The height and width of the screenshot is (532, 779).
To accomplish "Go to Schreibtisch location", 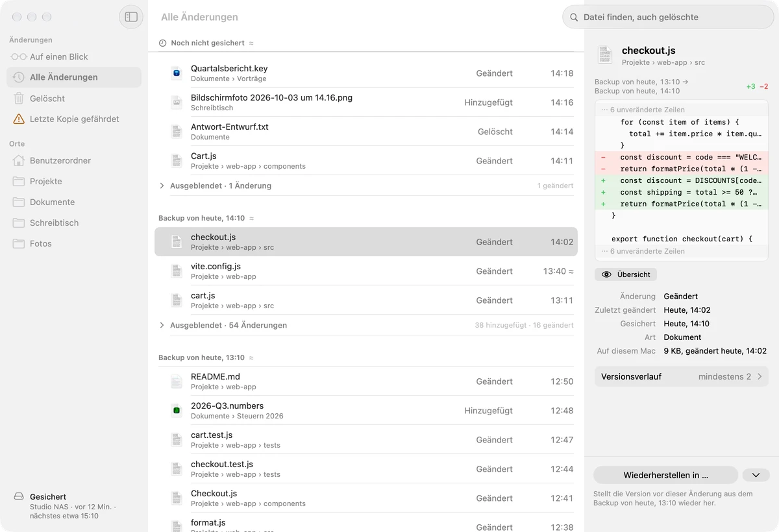I will 74,223.
